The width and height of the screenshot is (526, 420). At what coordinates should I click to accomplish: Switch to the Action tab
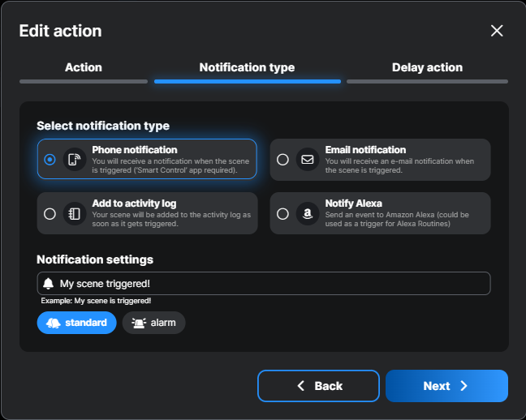(x=84, y=68)
